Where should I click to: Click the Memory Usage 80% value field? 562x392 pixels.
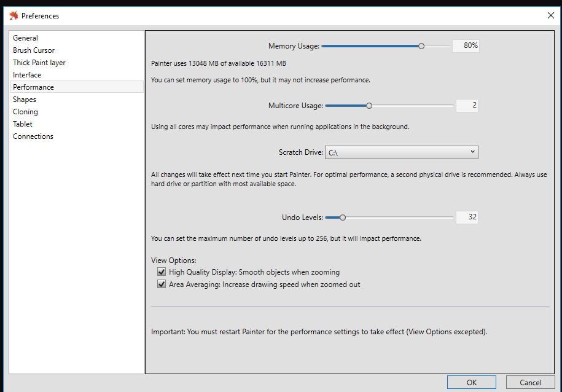(x=466, y=45)
